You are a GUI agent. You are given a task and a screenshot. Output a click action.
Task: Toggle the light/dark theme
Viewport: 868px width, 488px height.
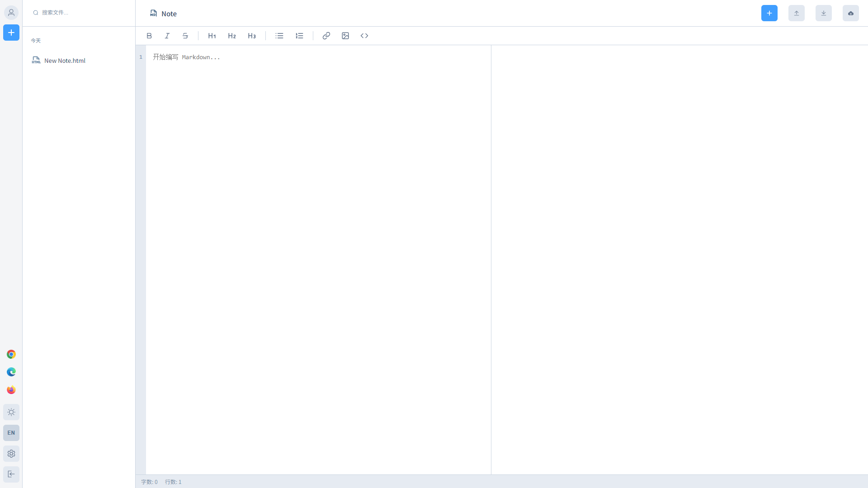click(11, 412)
